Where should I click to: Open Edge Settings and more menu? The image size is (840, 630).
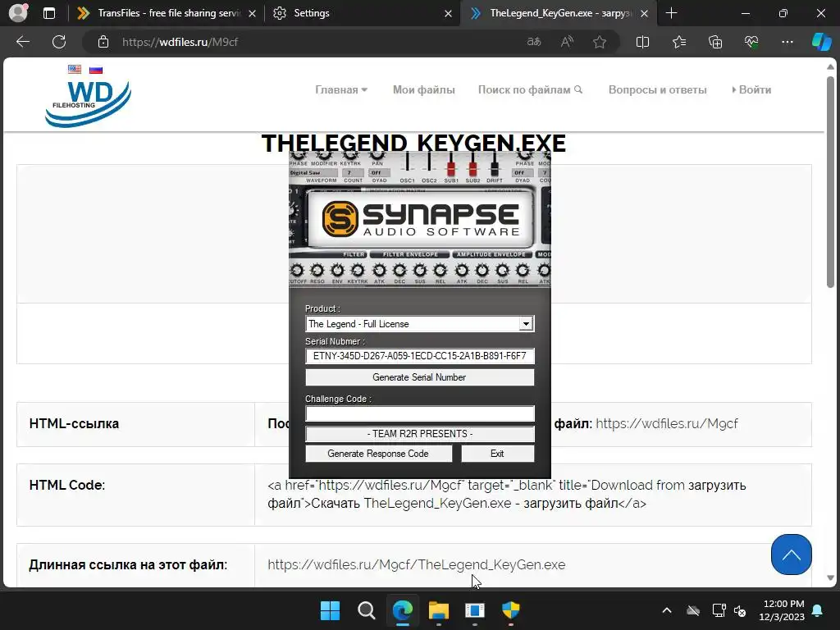[x=787, y=42]
